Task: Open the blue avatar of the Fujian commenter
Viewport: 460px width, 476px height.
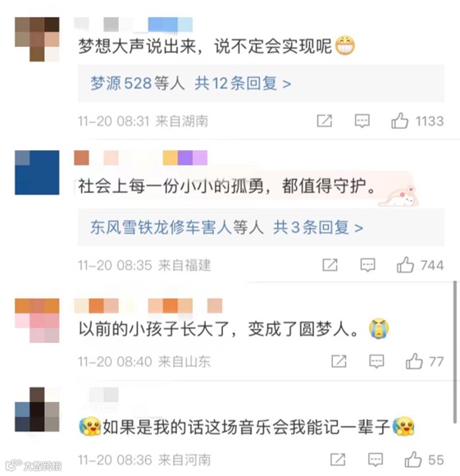Action: pos(37,172)
